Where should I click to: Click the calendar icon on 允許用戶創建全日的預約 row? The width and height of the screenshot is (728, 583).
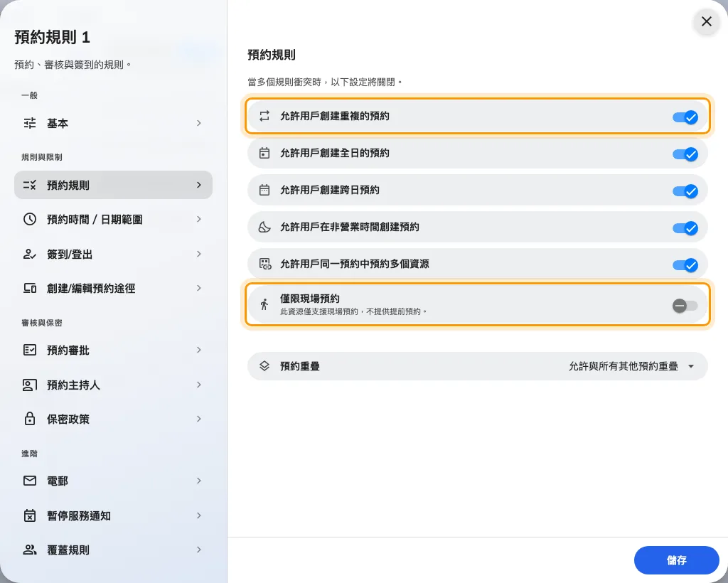coord(264,153)
